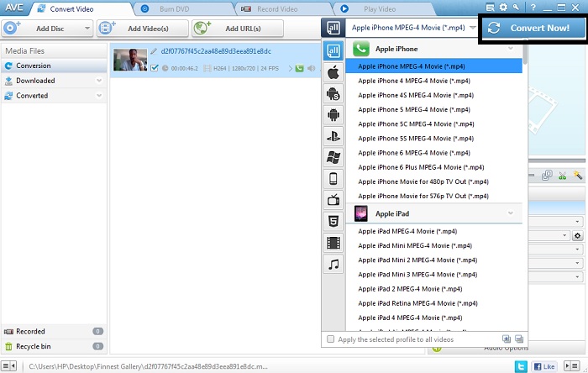Select the video files film strip category icon
This screenshot has height=373, width=588.
pos(333,243)
